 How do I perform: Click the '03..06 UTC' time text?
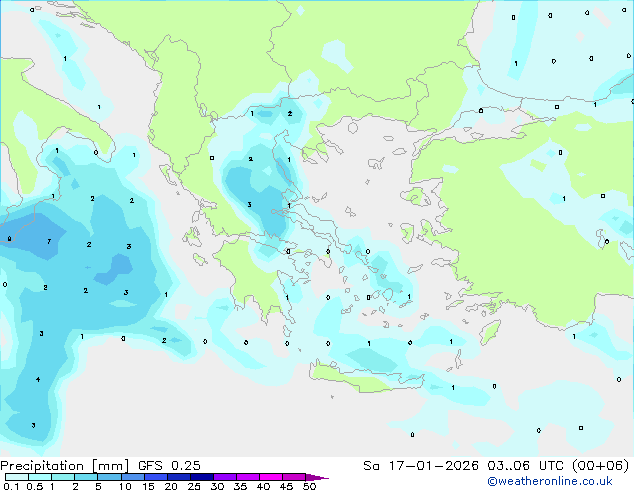point(525,466)
